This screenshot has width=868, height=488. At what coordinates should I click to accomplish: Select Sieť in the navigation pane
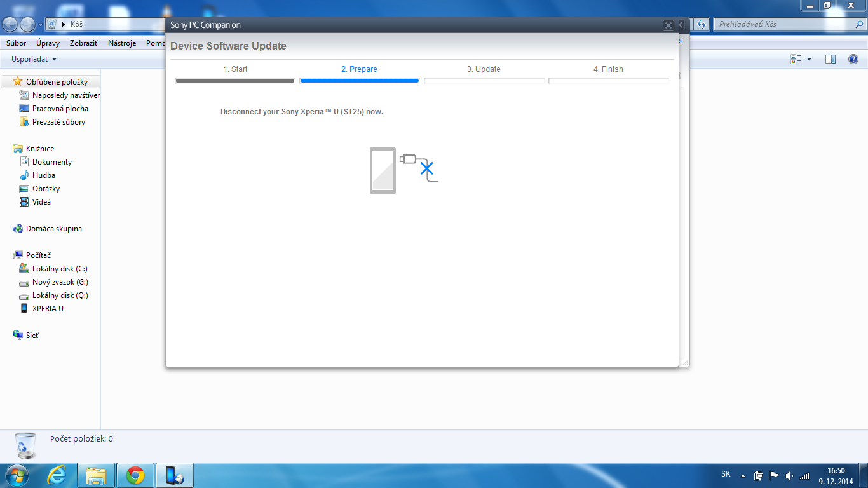pos(26,335)
